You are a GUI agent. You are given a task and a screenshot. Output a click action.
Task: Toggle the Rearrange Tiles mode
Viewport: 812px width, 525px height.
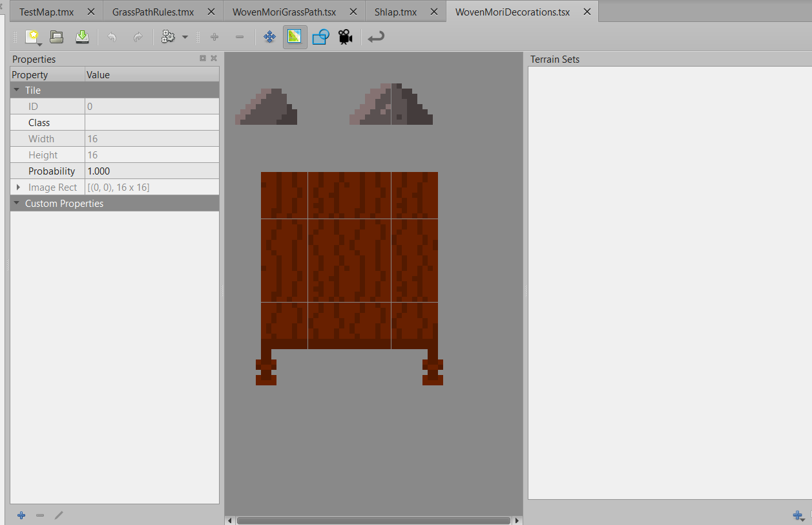270,37
